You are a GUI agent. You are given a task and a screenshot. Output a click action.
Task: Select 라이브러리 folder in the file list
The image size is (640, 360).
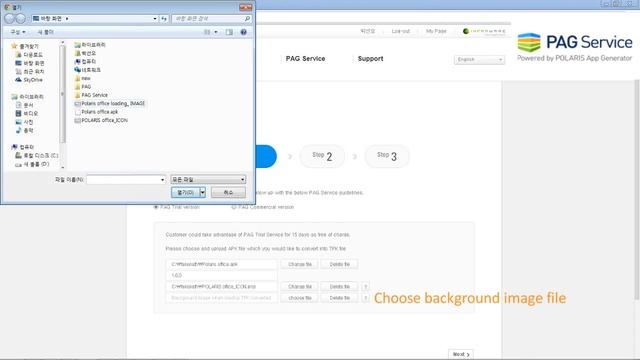90,45
